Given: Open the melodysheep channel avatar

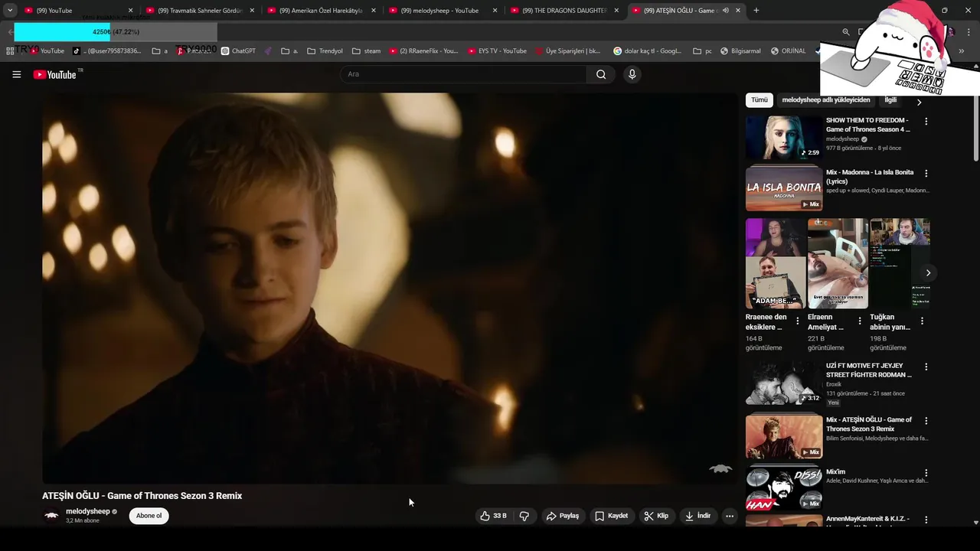Looking at the screenshot, I should click(51, 516).
